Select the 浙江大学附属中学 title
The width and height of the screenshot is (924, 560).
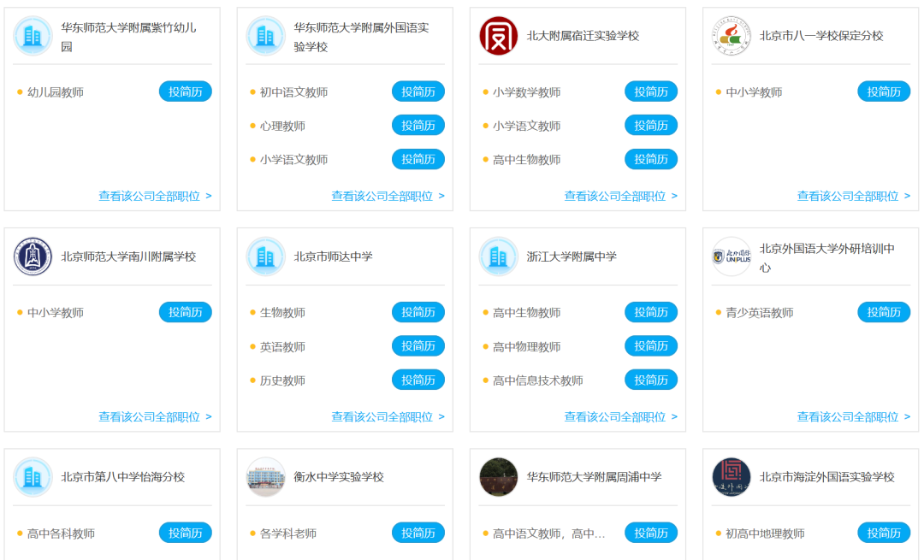[x=572, y=256]
